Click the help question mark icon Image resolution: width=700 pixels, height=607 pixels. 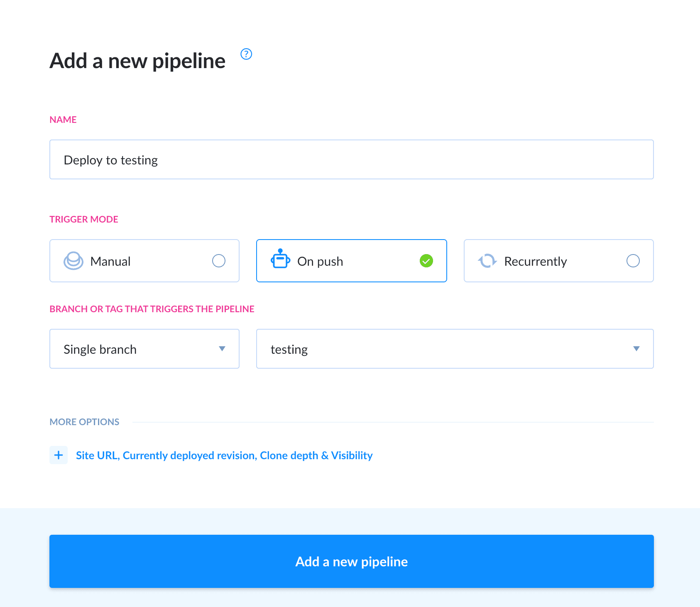[x=246, y=54]
